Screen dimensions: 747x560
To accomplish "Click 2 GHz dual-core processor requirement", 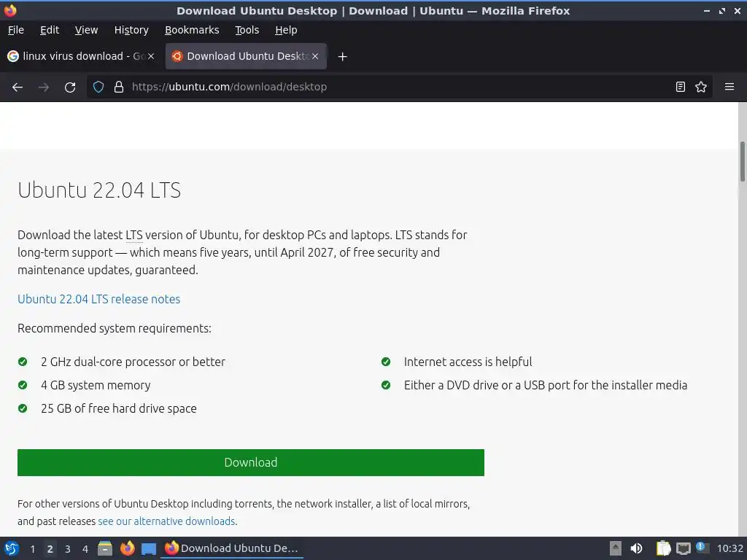I will pos(133,362).
